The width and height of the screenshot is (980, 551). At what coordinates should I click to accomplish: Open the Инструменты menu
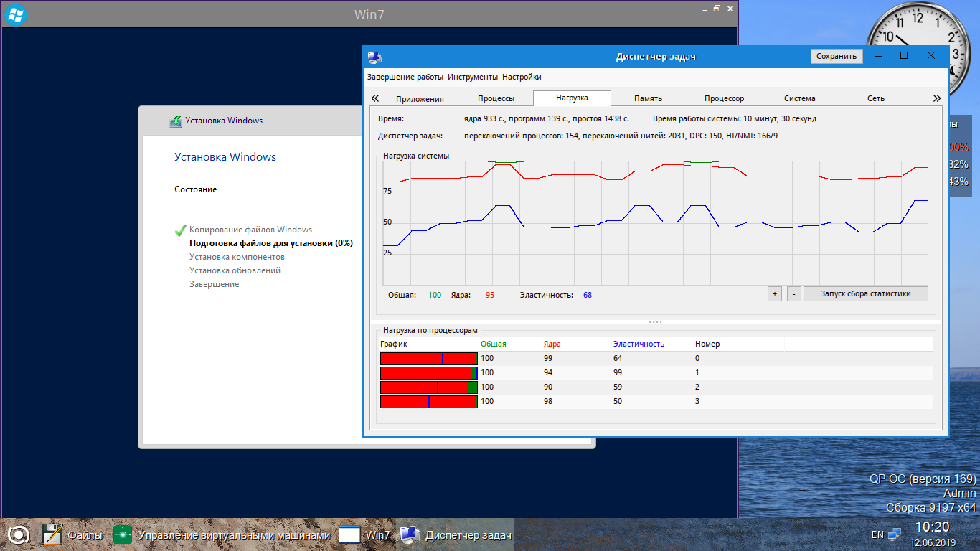coord(472,77)
